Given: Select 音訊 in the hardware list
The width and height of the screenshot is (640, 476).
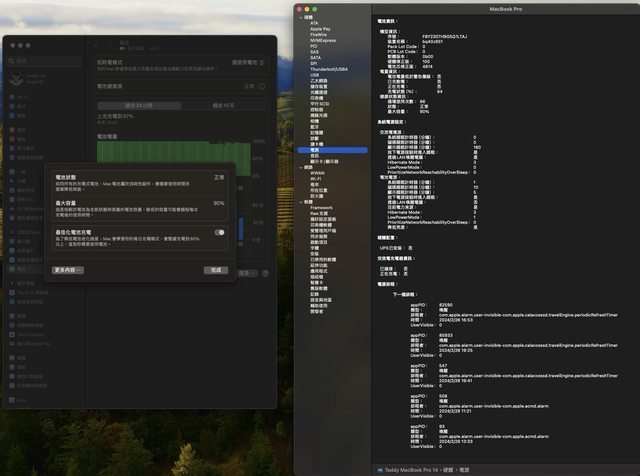Looking at the screenshot, I should click(x=314, y=156).
